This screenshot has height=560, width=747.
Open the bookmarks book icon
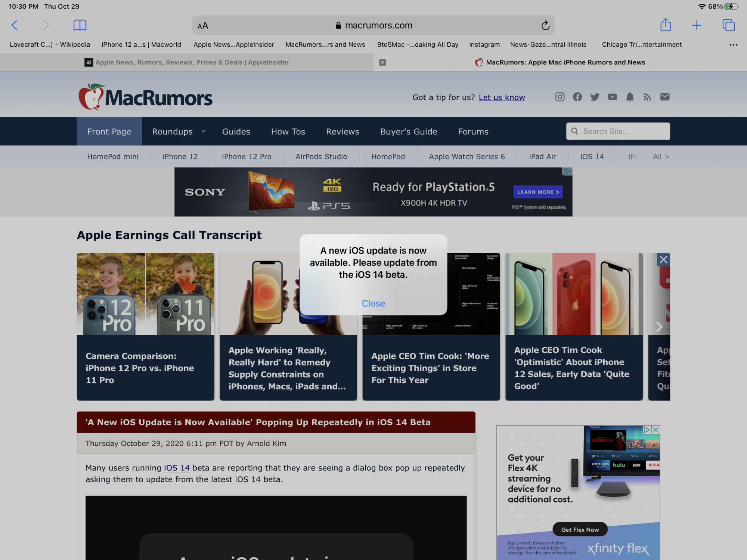coord(80,25)
